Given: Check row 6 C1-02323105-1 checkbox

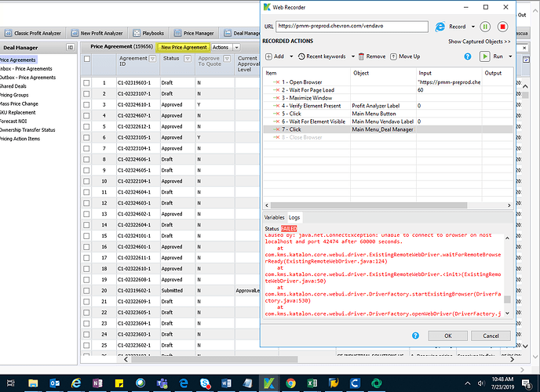Looking at the screenshot, I should point(86,137).
